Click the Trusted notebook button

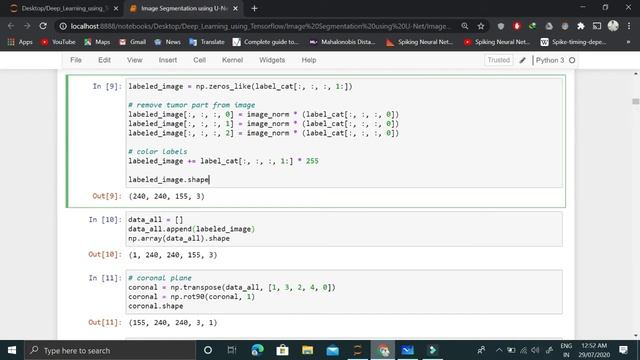(498, 60)
